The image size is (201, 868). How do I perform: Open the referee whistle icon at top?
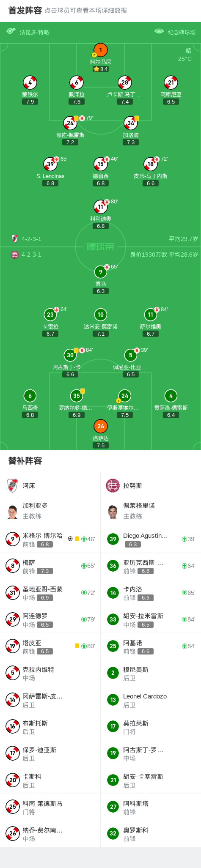click(x=11, y=31)
